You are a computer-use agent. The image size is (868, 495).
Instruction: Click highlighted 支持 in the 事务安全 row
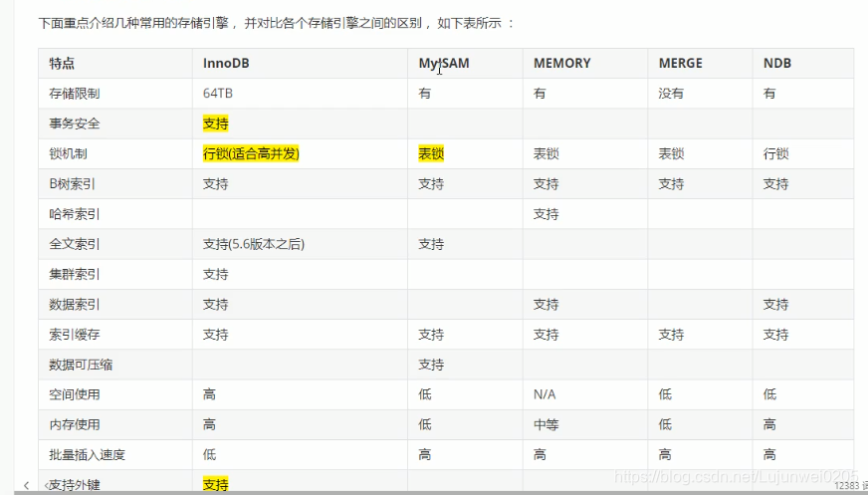coord(215,124)
